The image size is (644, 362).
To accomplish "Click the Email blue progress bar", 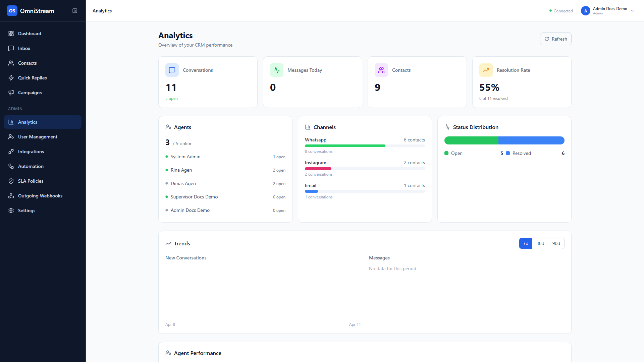I will 311,191.
